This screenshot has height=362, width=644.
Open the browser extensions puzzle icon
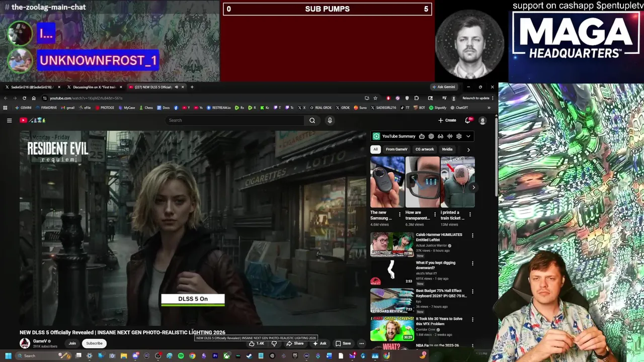tap(416, 98)
